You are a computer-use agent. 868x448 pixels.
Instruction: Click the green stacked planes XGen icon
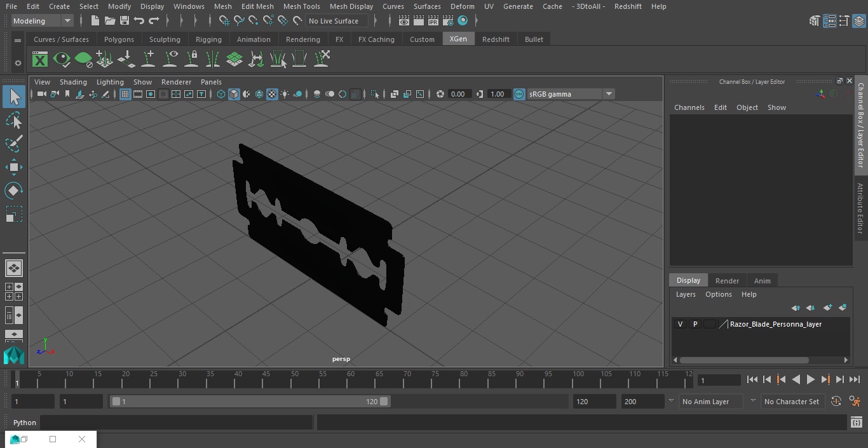point(234,59)
